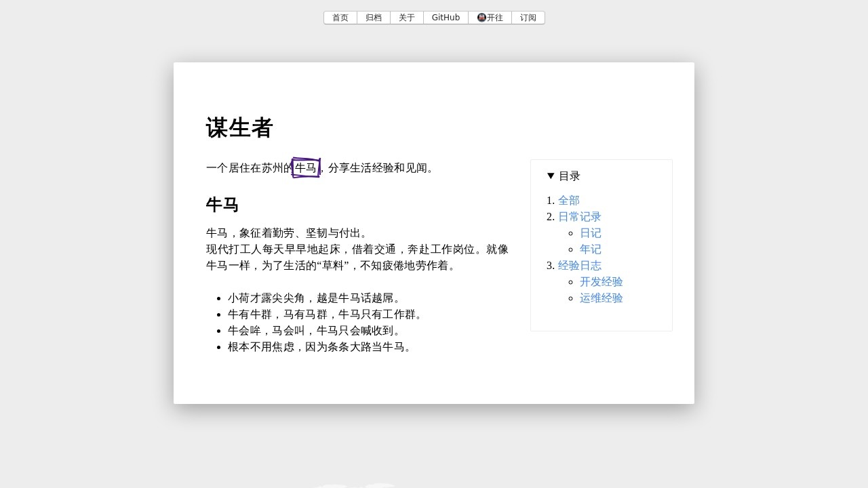Go to the 经验日志 section link
868x488 pixels.
pyautogui.click(x=580, y=266)
